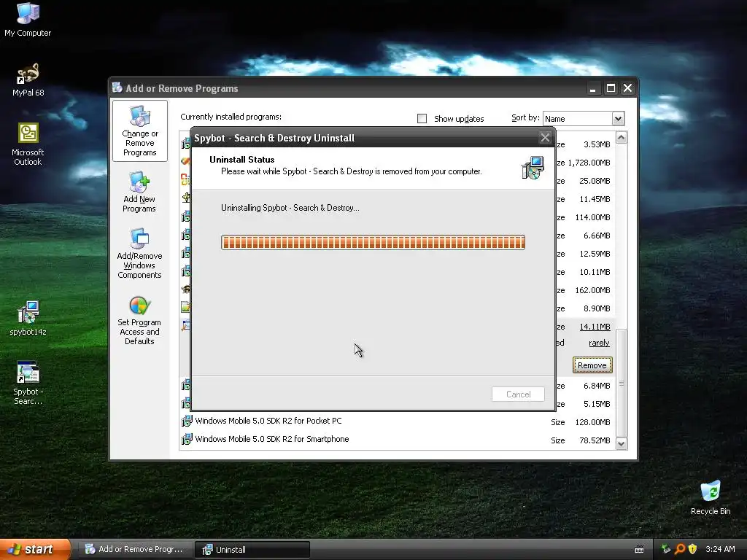The width and height of the screenshot is (747, 560).
Task: Click Add or Remove Programs title bar icon
Action: [x=117, y=87]
